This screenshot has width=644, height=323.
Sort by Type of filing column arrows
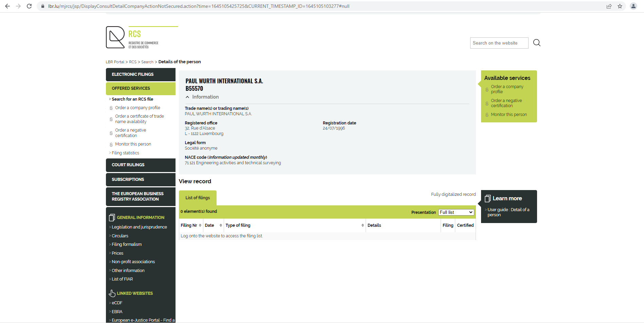click(x=363, y=225)
